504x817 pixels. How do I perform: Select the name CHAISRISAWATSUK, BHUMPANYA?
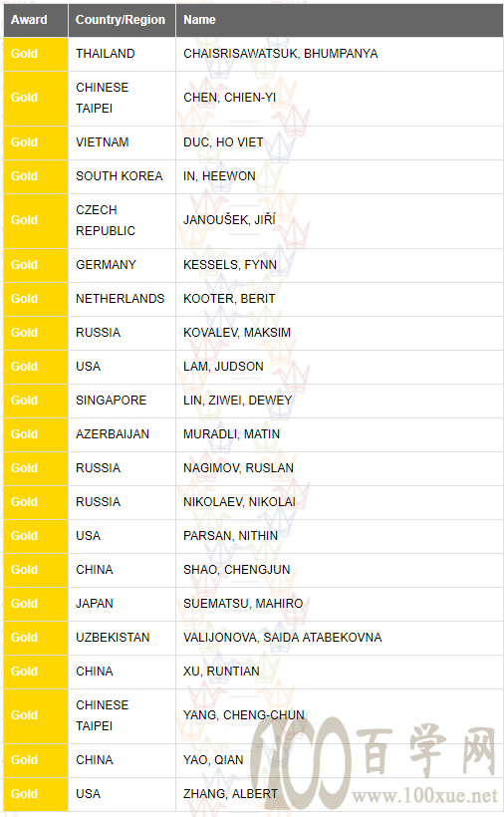coord(281,54)
